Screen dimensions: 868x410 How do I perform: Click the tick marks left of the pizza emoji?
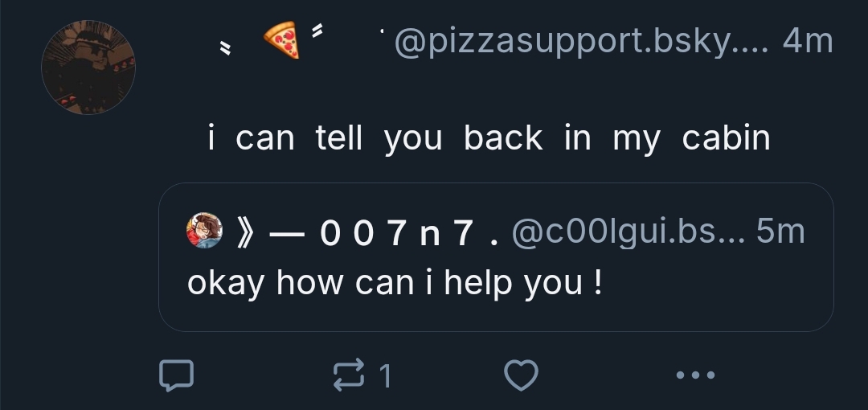pyautogui.click(x=226, y=50)
